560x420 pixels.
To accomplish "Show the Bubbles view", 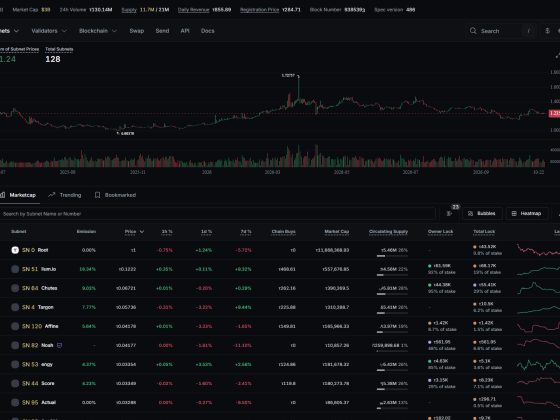I will [x=482, y=214].
